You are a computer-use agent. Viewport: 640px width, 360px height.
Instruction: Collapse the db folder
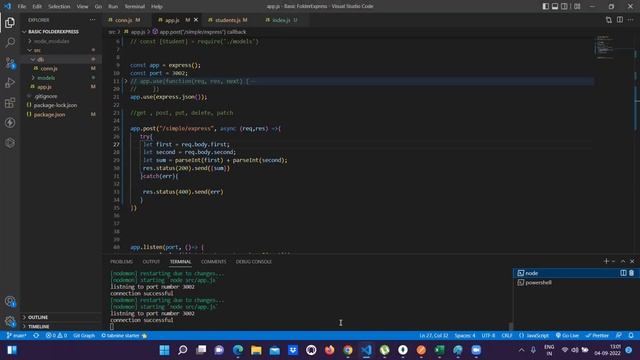click(x=61, y=59)
